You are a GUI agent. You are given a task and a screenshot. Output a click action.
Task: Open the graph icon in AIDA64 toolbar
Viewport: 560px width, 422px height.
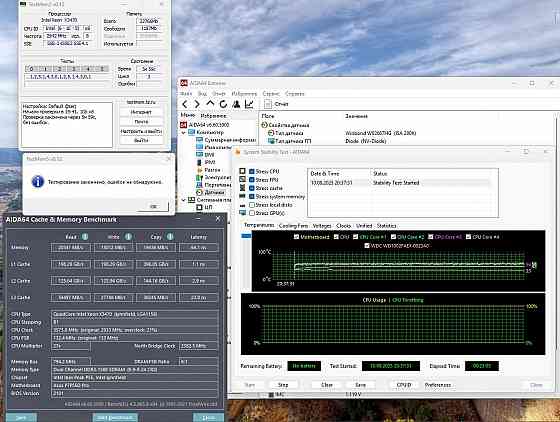(x=249, y=104)
